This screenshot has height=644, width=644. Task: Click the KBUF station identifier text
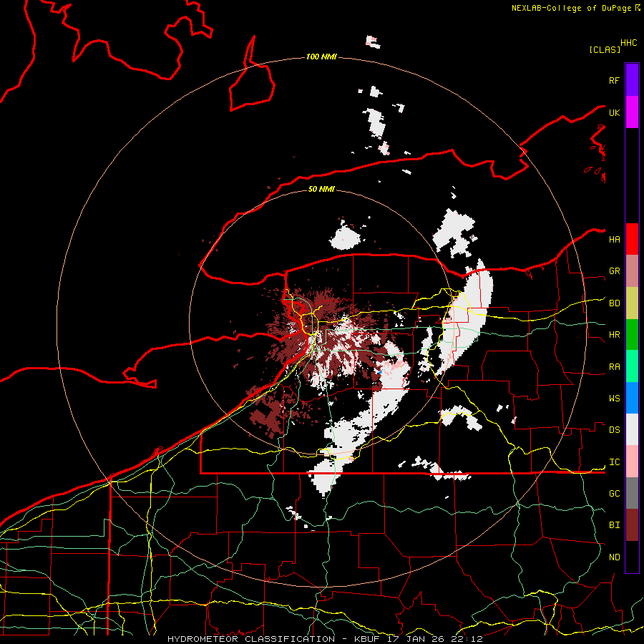pos(367,639)
